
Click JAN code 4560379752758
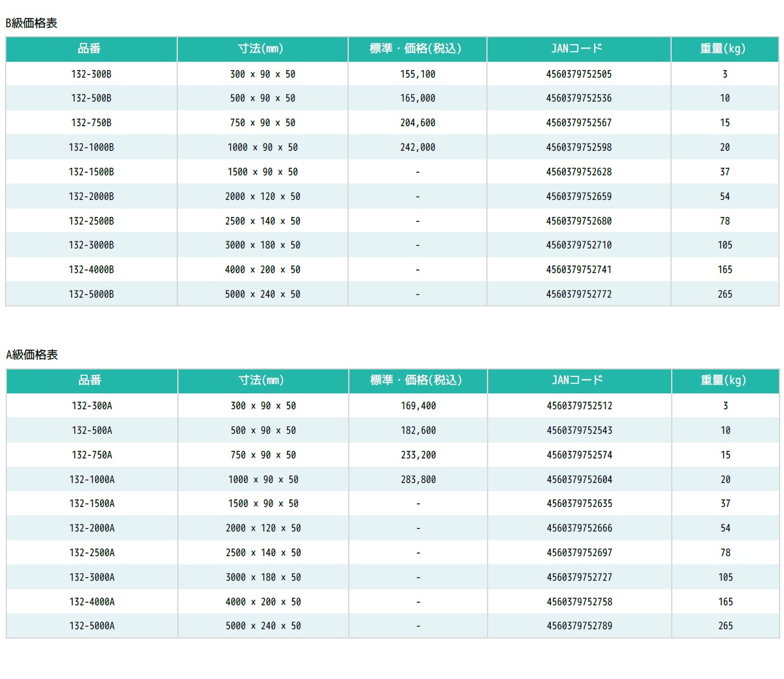(580, 602)
